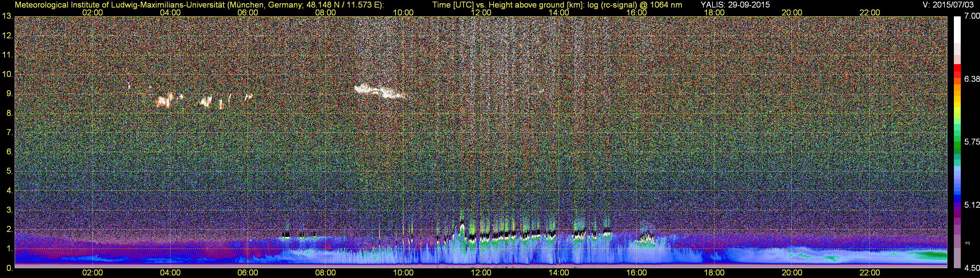980x278 pixels.
Task: Click 04:00 on the bottom time axis
Action: pyautogui.click(x=171, y=273)
